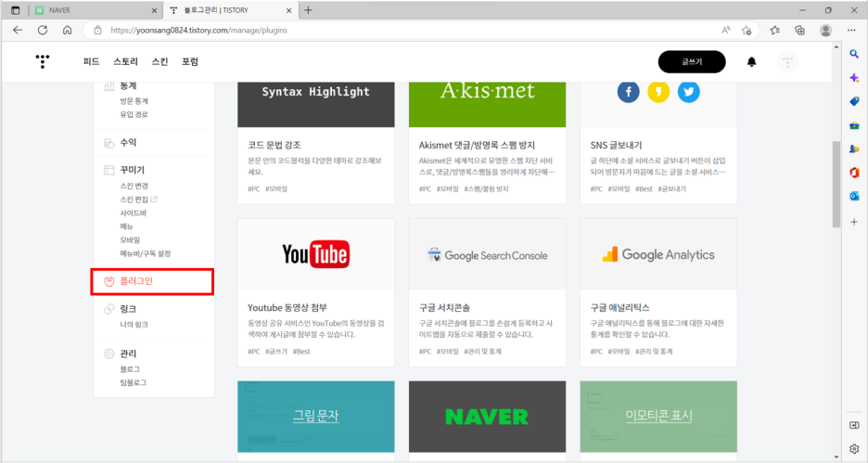Click the Facebook icon on SNS card
The image size is (868, 463).
point(629,91)
